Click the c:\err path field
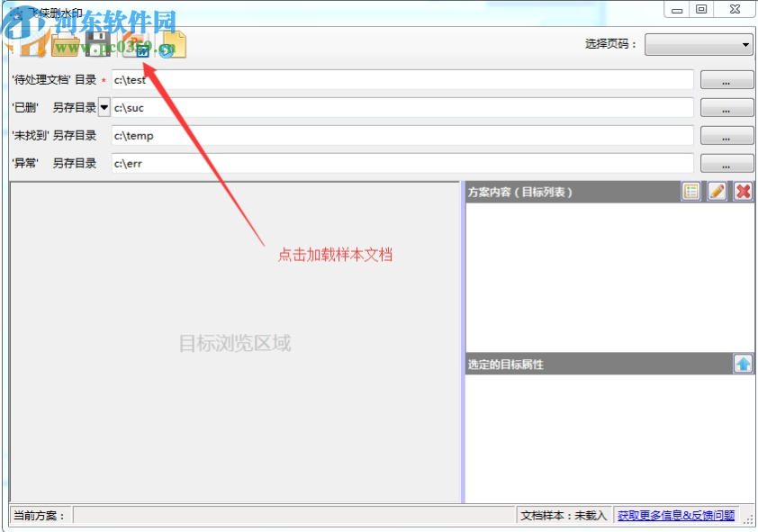Screen dimensions: 758x532 pyautogui.click(x=402, y=163)
